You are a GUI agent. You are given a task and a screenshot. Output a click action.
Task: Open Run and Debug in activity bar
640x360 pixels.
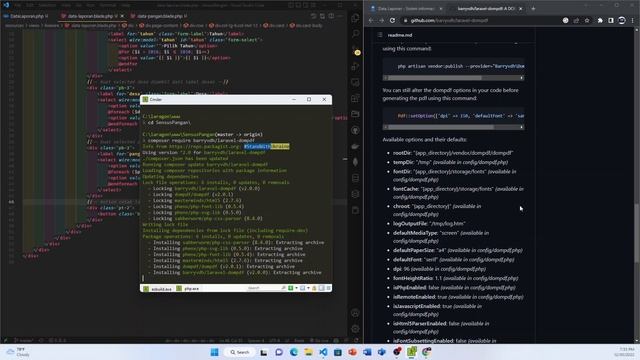(x=356, y=66)
